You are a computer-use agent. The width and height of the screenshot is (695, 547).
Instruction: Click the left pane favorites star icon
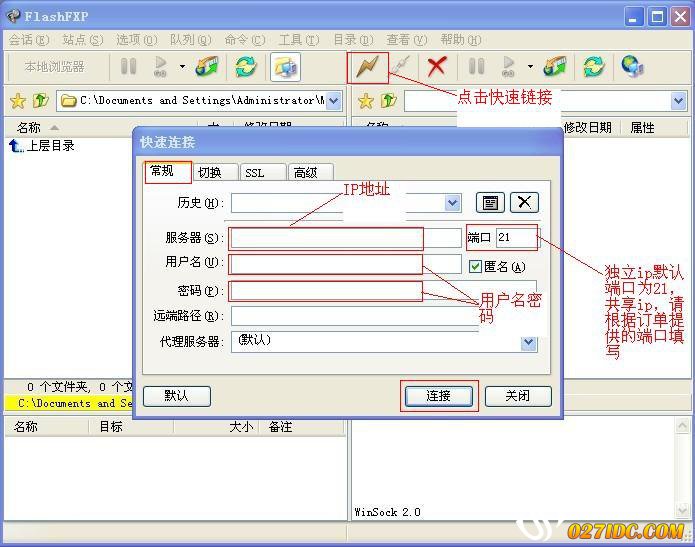[x=18, y=101]
